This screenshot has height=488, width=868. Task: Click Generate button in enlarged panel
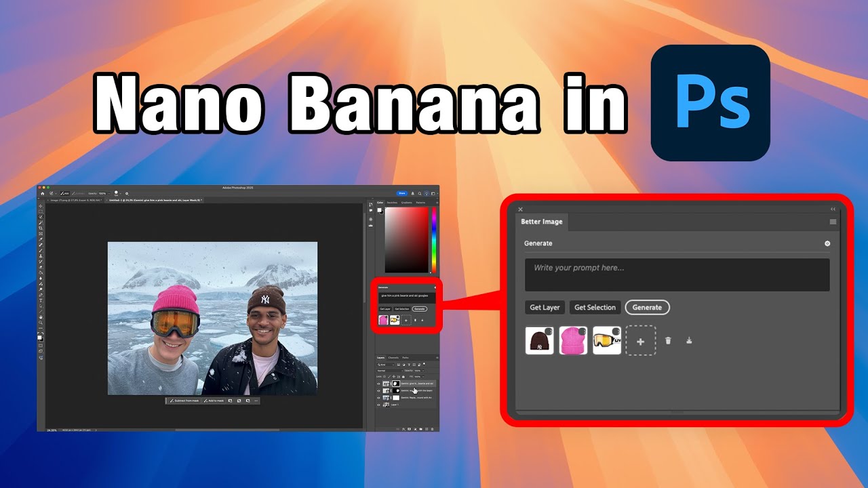[x=647, y=307]
